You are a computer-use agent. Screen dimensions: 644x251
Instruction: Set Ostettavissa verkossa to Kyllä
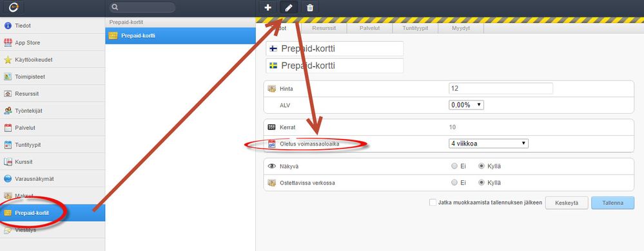482,183
